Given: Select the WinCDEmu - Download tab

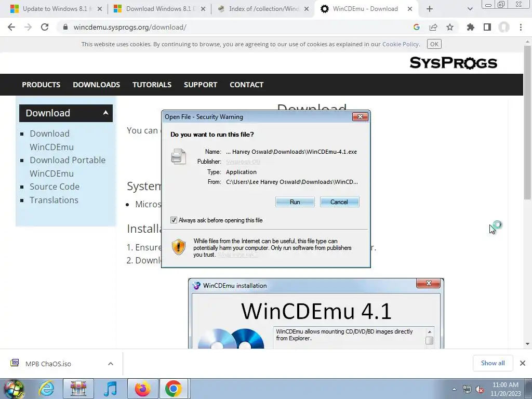Looking at the screenshot, I should tap(365, 9).
